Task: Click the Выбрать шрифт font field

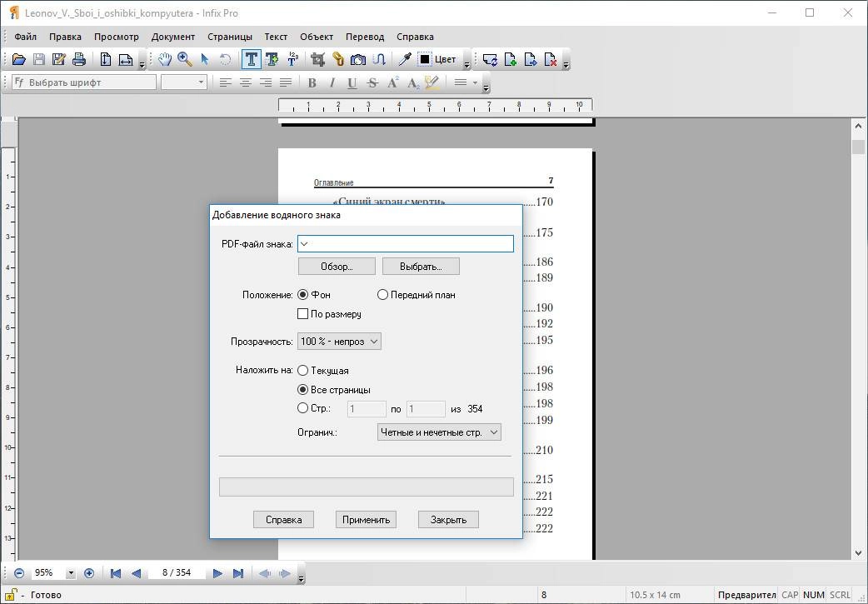Action: pos(84,82)
